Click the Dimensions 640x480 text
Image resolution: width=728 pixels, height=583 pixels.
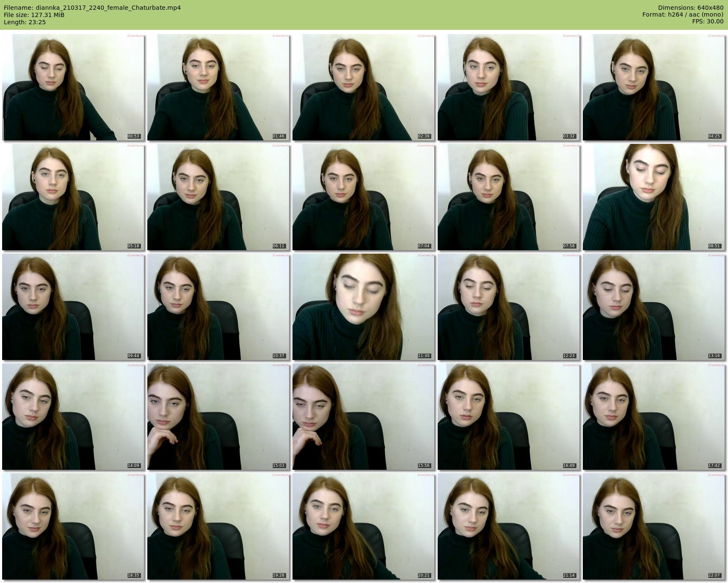pyautogui.click(x=691, y=8)
